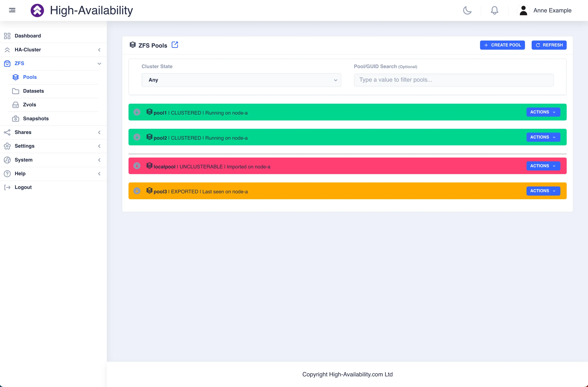Toggle dark mode with moon icon
This screenshot has height=387, width=588.
tap(467, 10)
